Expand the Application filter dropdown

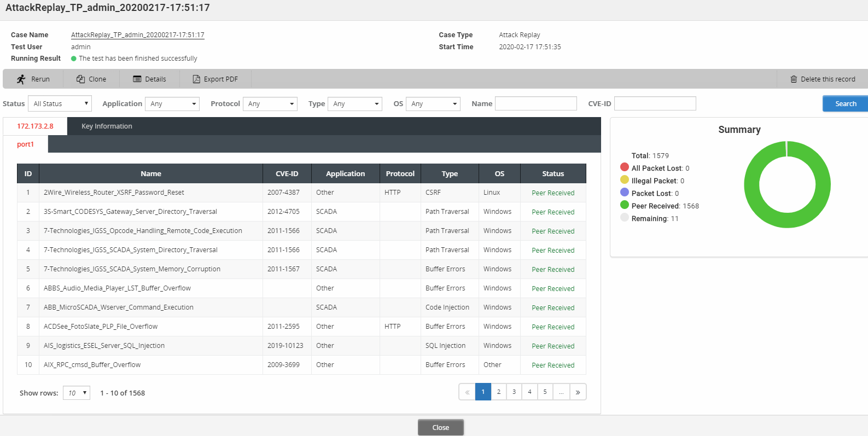point(172,104)
